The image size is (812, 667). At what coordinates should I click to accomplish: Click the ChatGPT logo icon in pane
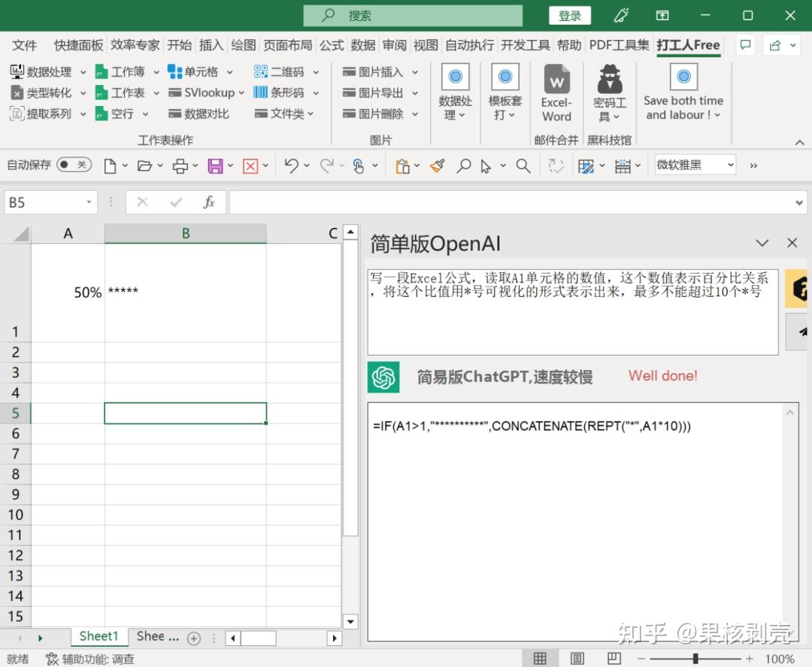tap(383, 377)
